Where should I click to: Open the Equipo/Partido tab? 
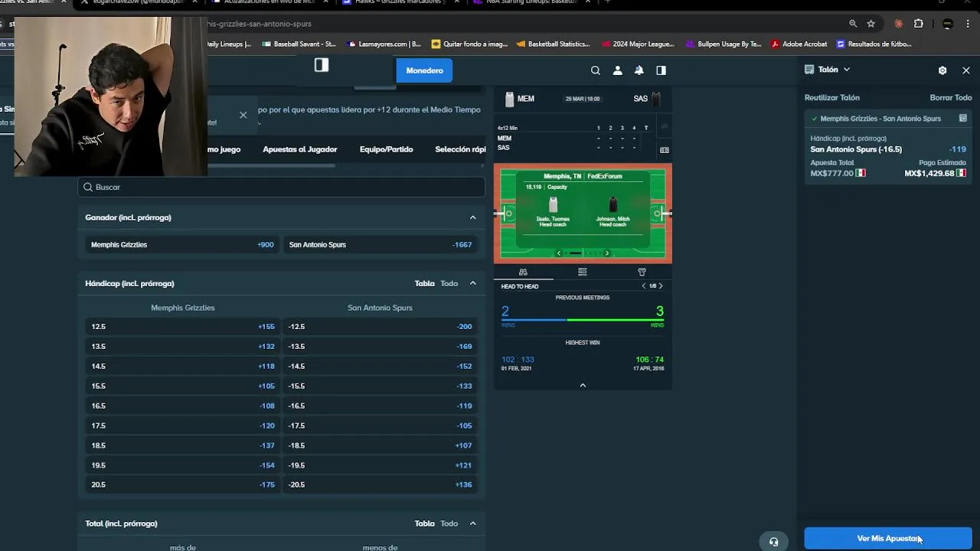point(386,149)
